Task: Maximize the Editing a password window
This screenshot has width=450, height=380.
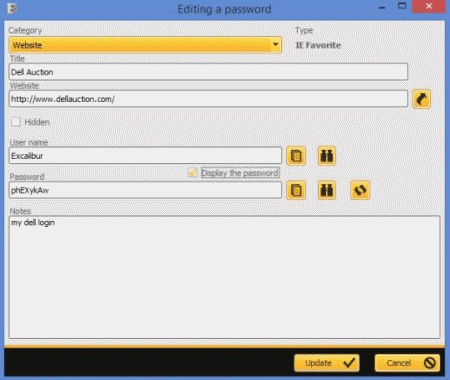Action: coord(402,6)
